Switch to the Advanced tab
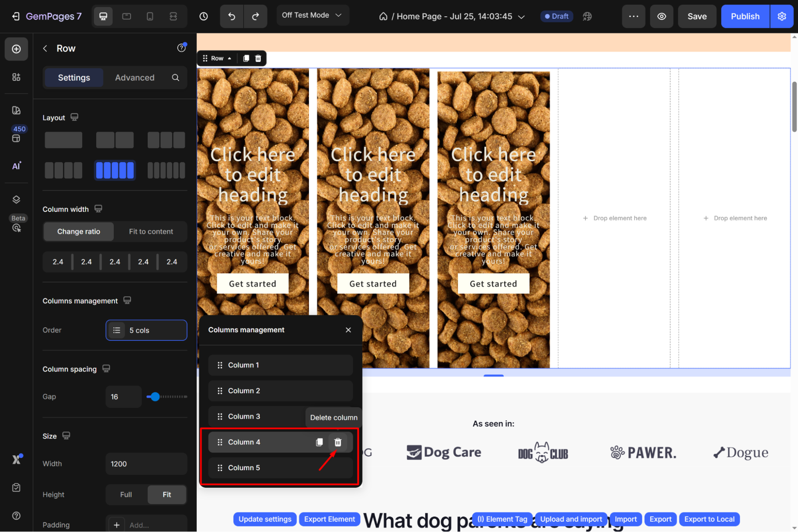The image size is (798, 532). [x=135, y=77]
